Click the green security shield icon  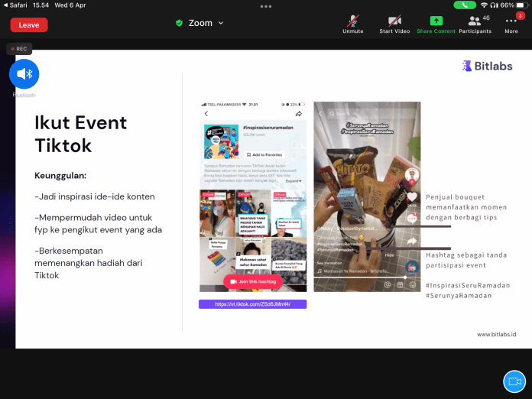[179, 23]
